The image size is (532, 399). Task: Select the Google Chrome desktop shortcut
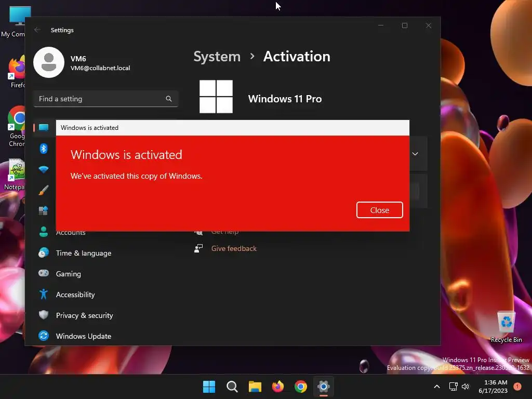[16, 126]
